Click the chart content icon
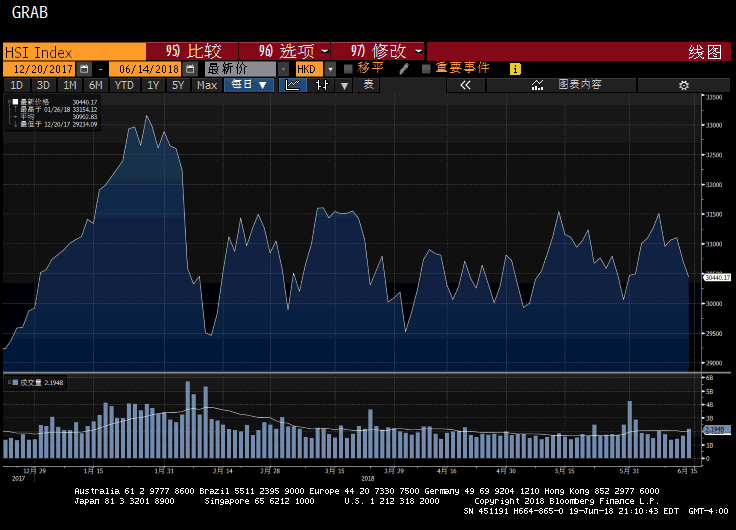736x530 pixels. pos(537,85)
